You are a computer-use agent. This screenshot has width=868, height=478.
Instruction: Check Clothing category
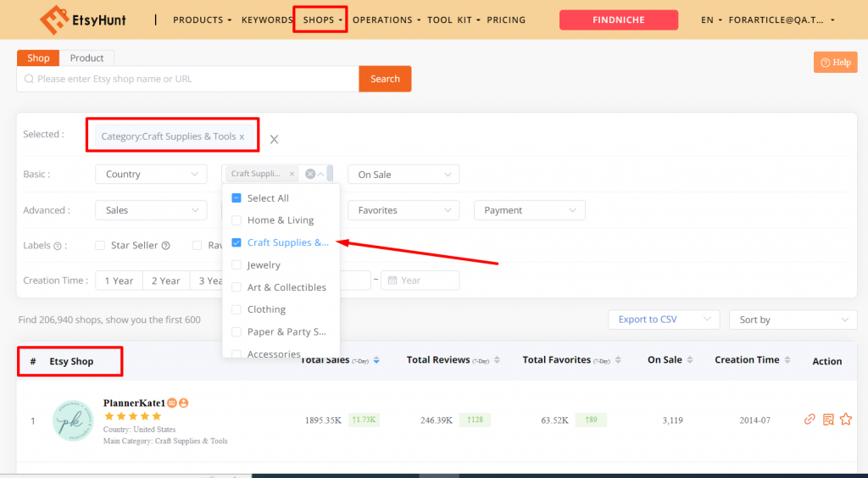236,309
